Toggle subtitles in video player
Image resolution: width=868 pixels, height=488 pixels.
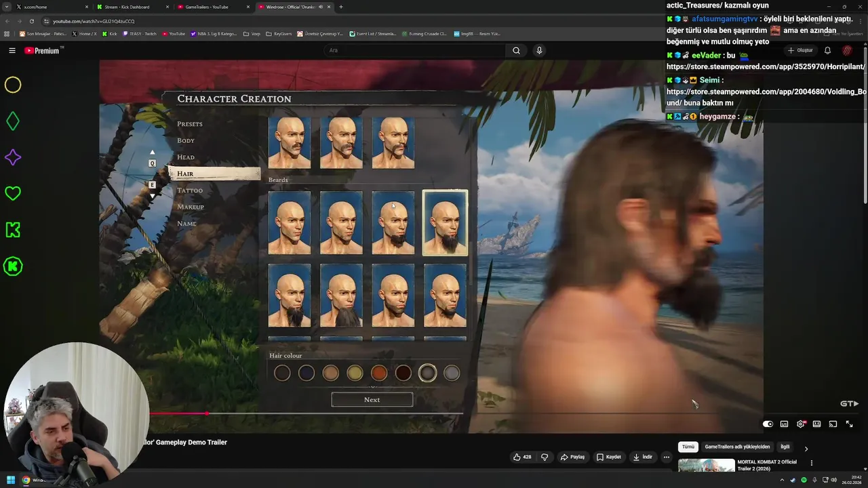(x=784, y=424)
